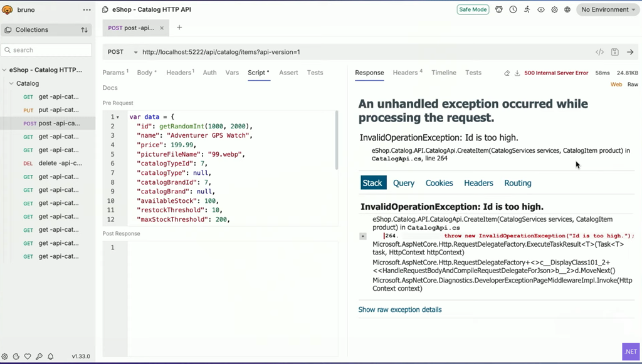Clear the response with the eraser icon

tap(507, 73)
